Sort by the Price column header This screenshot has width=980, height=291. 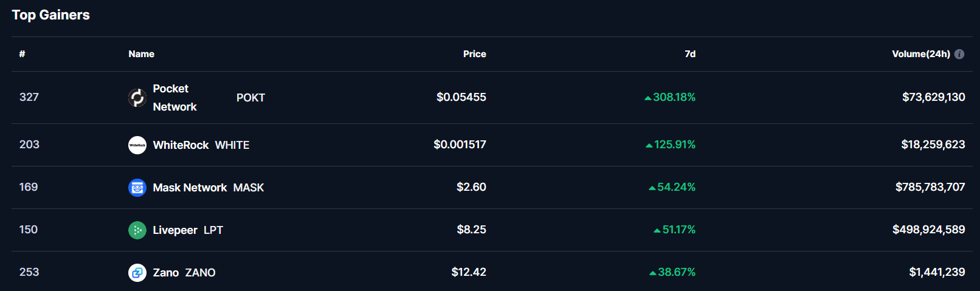point(474,54)
